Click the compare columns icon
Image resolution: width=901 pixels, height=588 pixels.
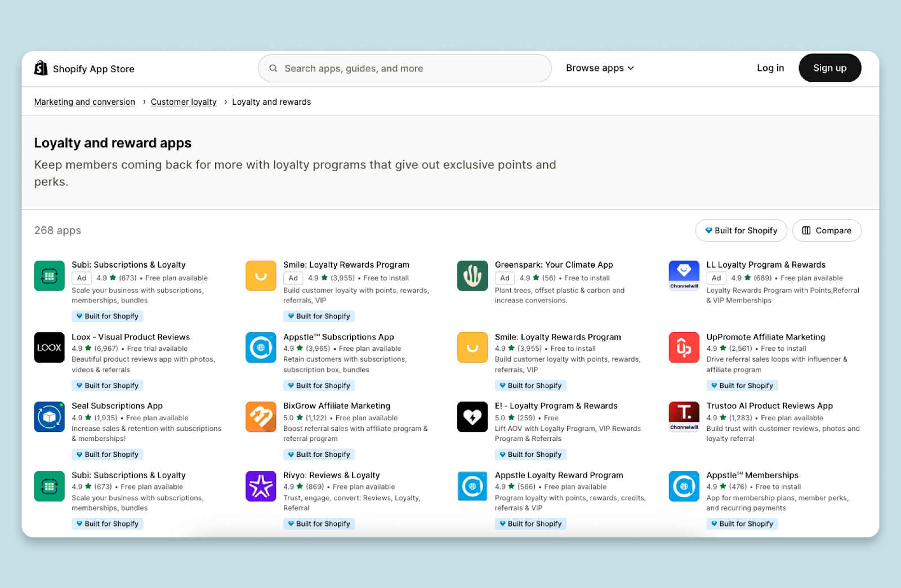click(806, 230)
